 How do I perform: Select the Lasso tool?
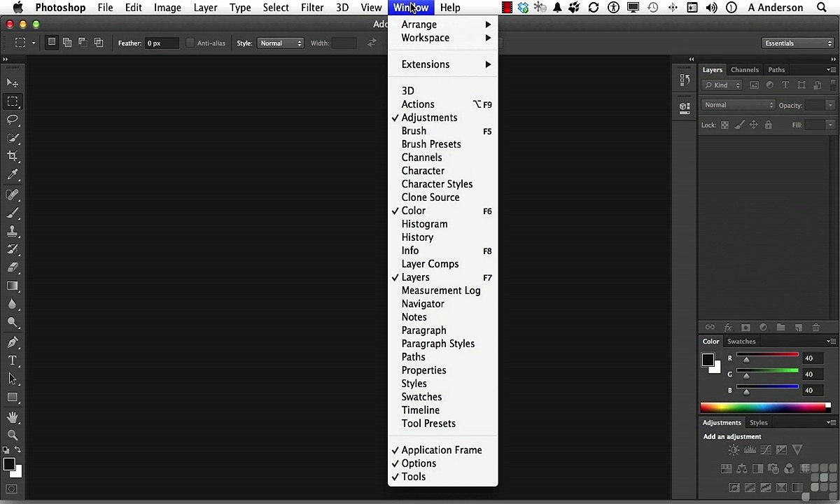[13, 120]
